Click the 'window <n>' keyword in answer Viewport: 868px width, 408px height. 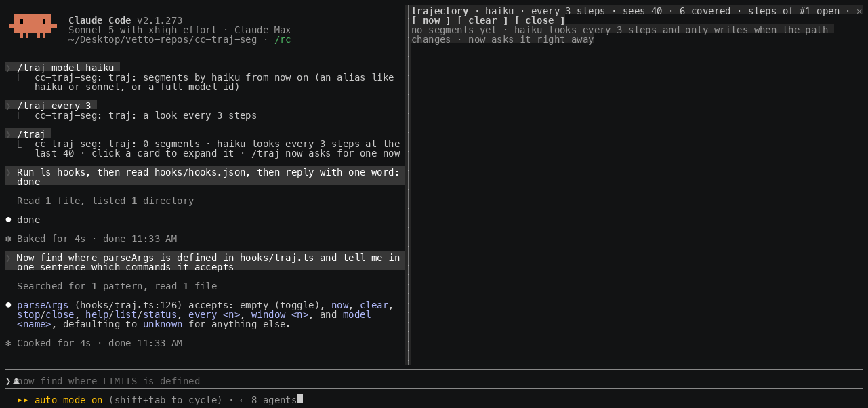[x=280, y=314]
